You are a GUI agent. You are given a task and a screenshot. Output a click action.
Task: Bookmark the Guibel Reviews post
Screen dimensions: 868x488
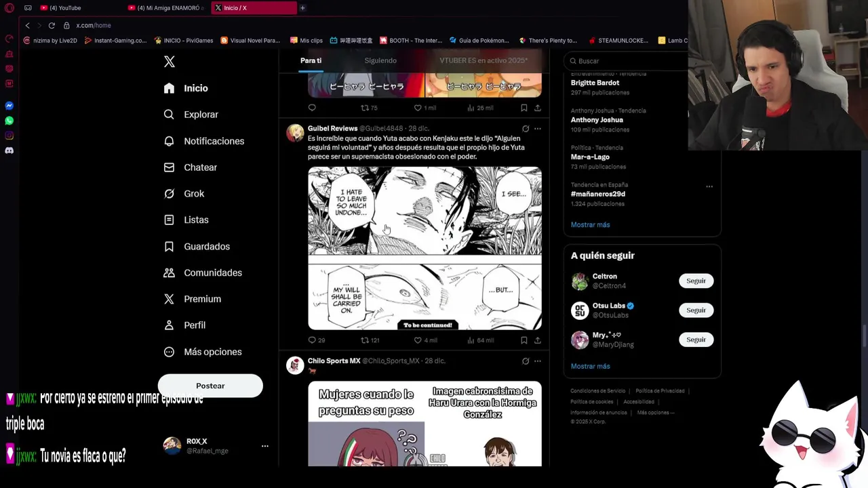[524, 340]
